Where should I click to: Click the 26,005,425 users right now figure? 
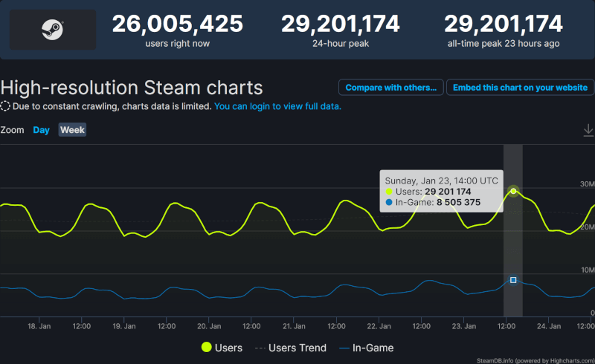(177, 24)
